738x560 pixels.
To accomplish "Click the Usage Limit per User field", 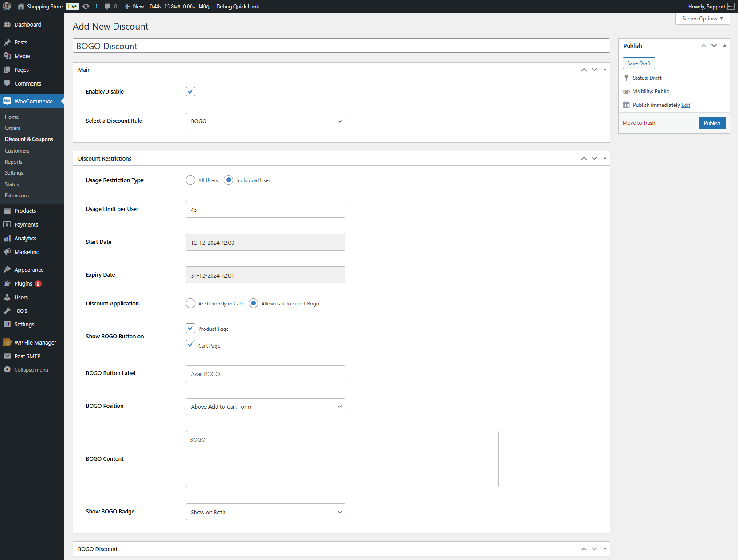I will point(265,209).
